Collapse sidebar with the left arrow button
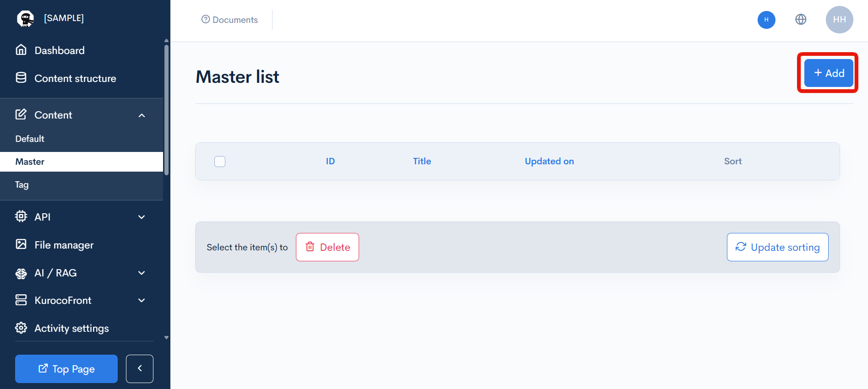This screenshot has width=868, height=389. coord(140,368)
